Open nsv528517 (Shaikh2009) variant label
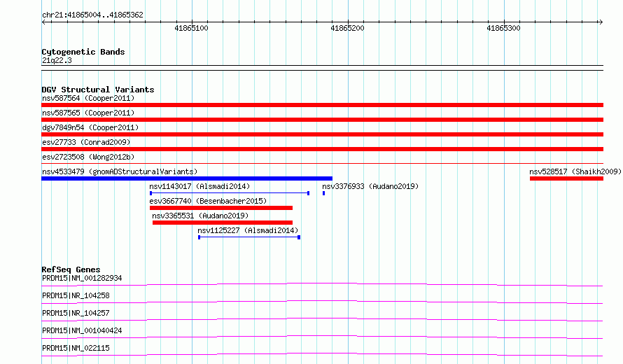The image size is (623, 364). click(x=575, y=171)
